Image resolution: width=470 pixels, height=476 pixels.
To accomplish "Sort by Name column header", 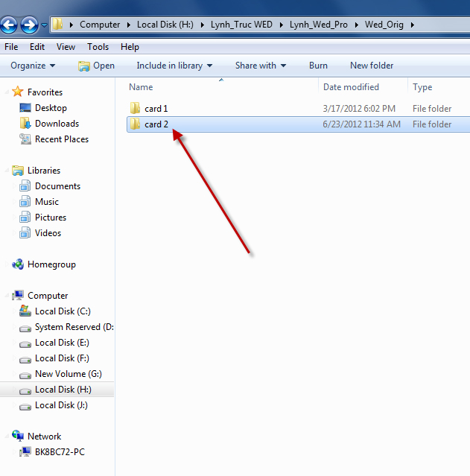I will coord(141,87).
